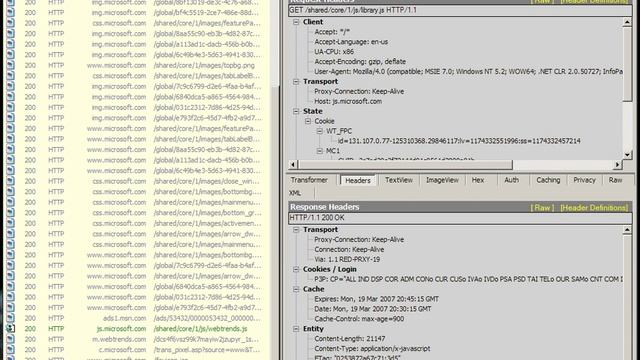The width and height of the screenshot is (640, 360).
Task: Open the Raw tab in response inspectors
Action: 616,180
